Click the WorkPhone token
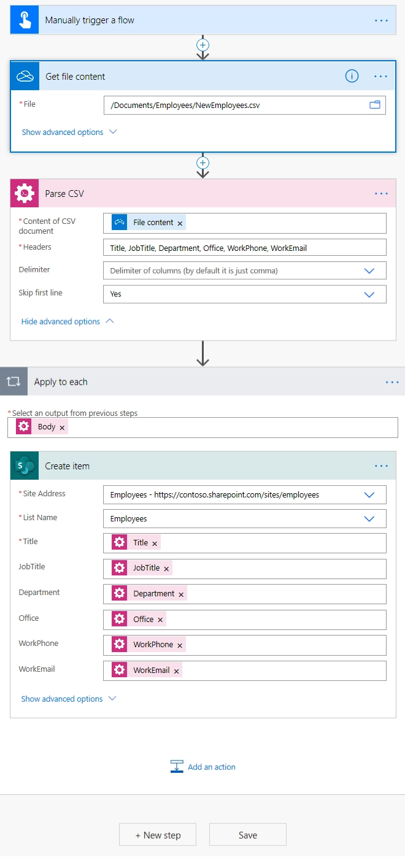The height and width of the screenshot is (868, 405). 148,645
